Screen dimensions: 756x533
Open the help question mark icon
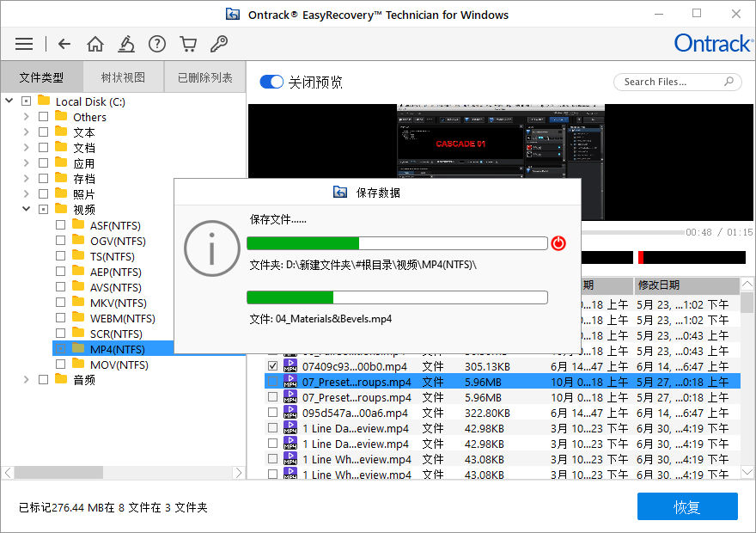pyautogui.click(x=157, y=44)
